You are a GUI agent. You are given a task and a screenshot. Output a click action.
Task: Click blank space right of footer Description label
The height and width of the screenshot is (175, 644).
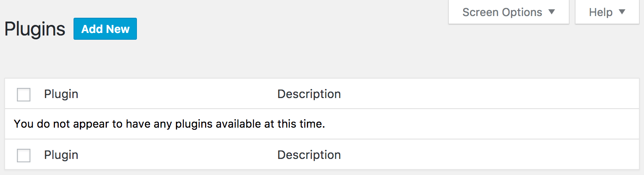click(x=486, y=155)
